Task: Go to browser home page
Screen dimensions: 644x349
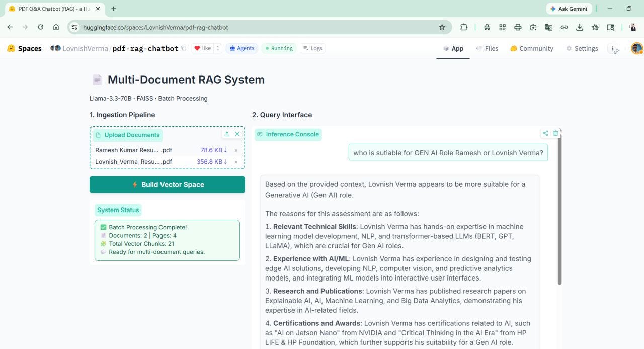Action: [56, 27]
